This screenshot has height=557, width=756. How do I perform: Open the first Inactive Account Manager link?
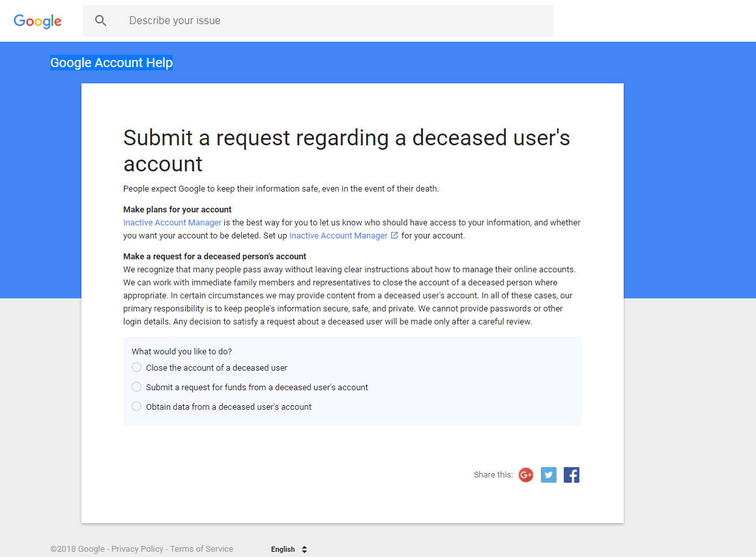click(172, 223)
